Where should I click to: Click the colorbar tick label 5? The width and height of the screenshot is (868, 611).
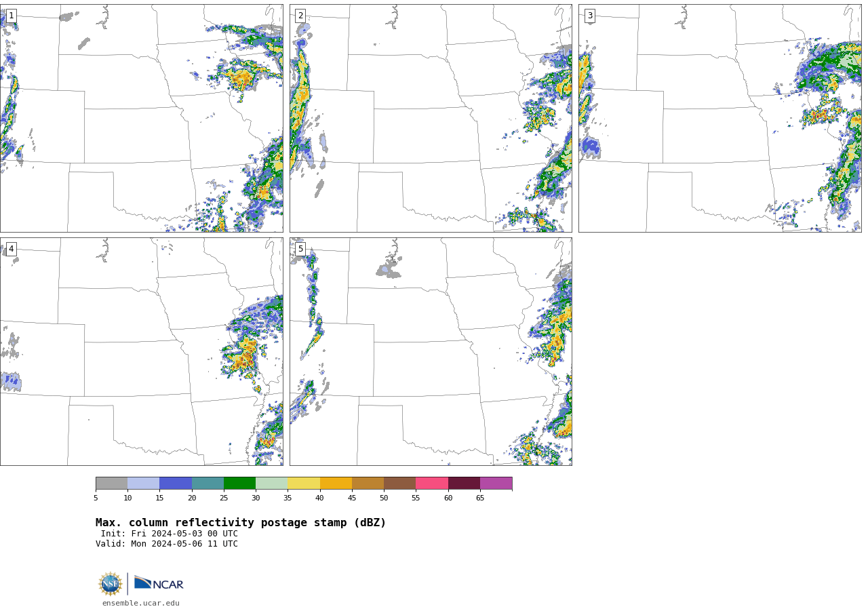[x=96, y=498]
